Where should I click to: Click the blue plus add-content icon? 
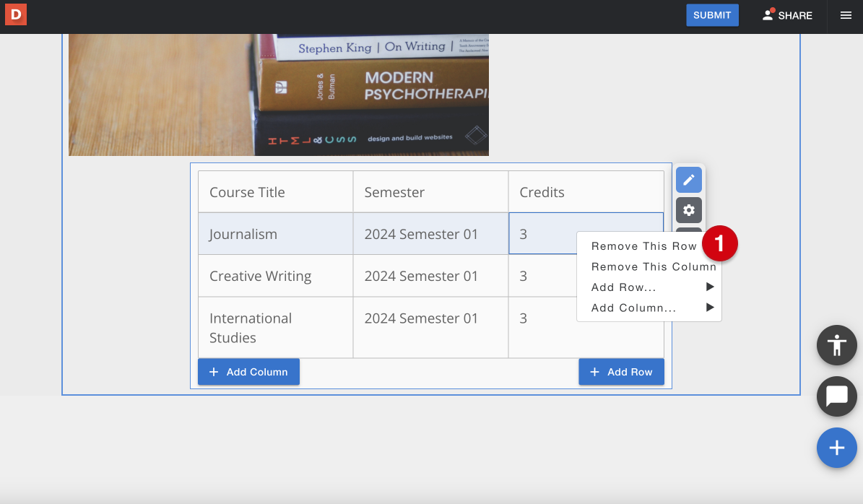836,448
